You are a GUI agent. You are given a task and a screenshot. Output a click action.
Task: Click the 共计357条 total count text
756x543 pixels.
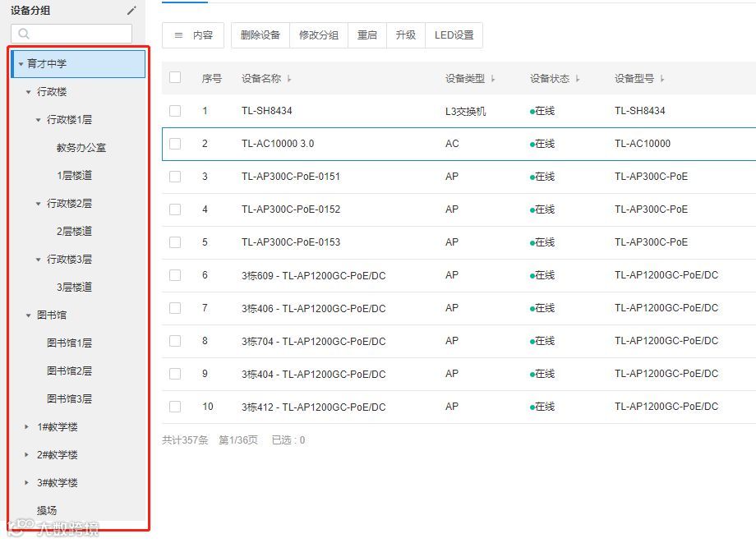185,439
